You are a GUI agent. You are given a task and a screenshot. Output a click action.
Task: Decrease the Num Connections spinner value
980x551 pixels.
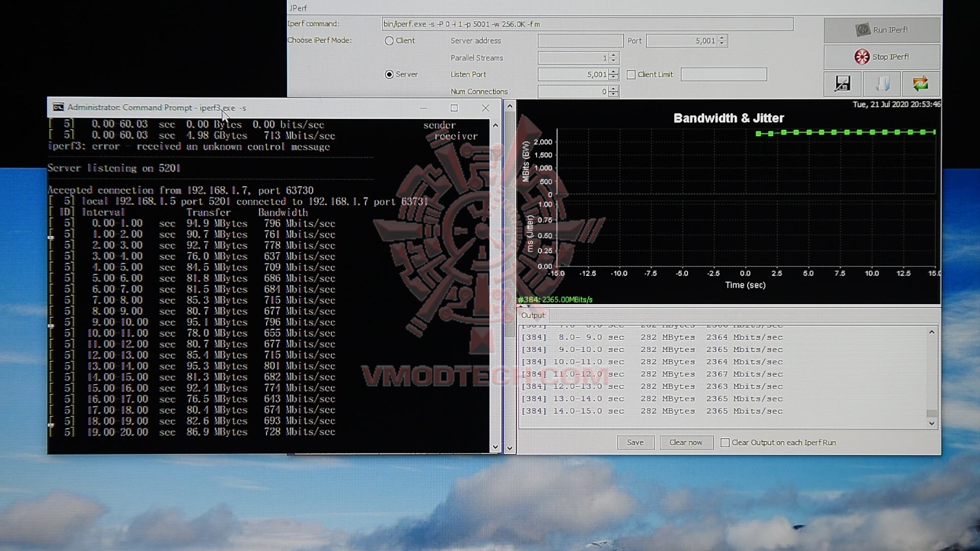(614, 94)
